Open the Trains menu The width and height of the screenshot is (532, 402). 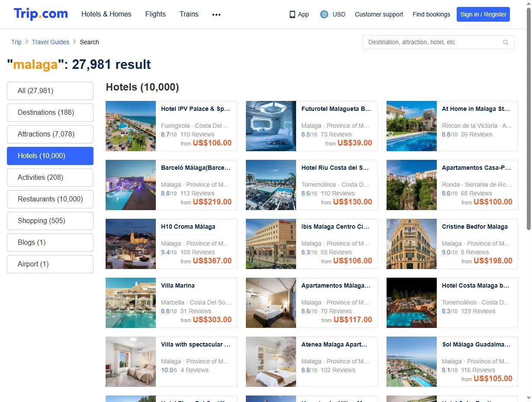tap(189, 14)
